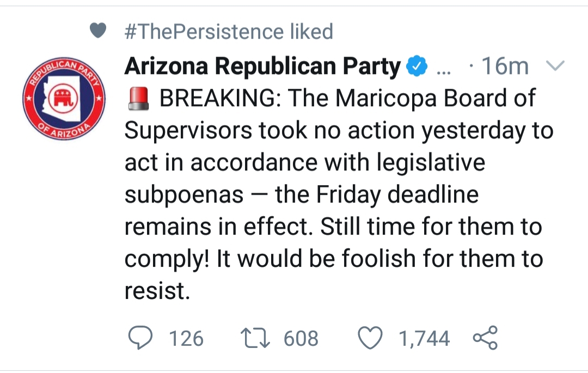Click the 126 replies count
This screenshot has width=588, height=373.
pyautogui.click(x=186, y=338)
